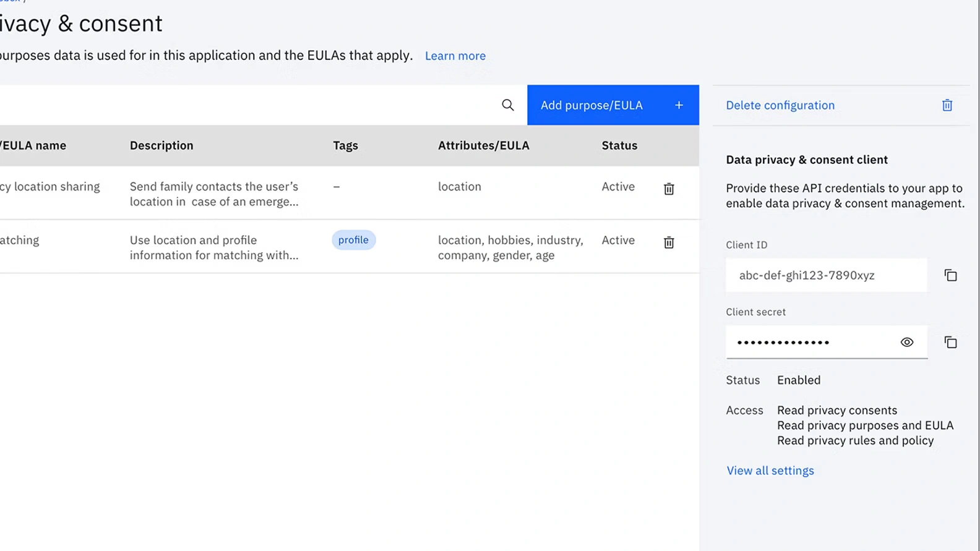The height and width of the screenshot is (551, 980).
Task: Select the profile tag chip
Action: click(x=353, y=240)
